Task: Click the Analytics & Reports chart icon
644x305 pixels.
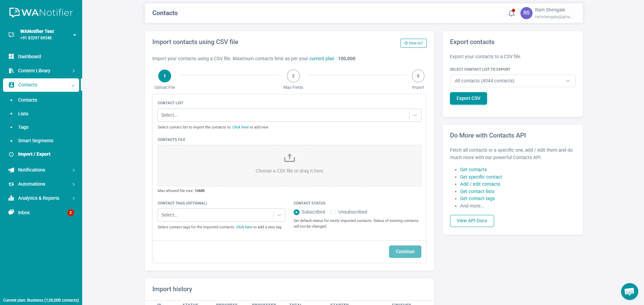Action: 11,198
